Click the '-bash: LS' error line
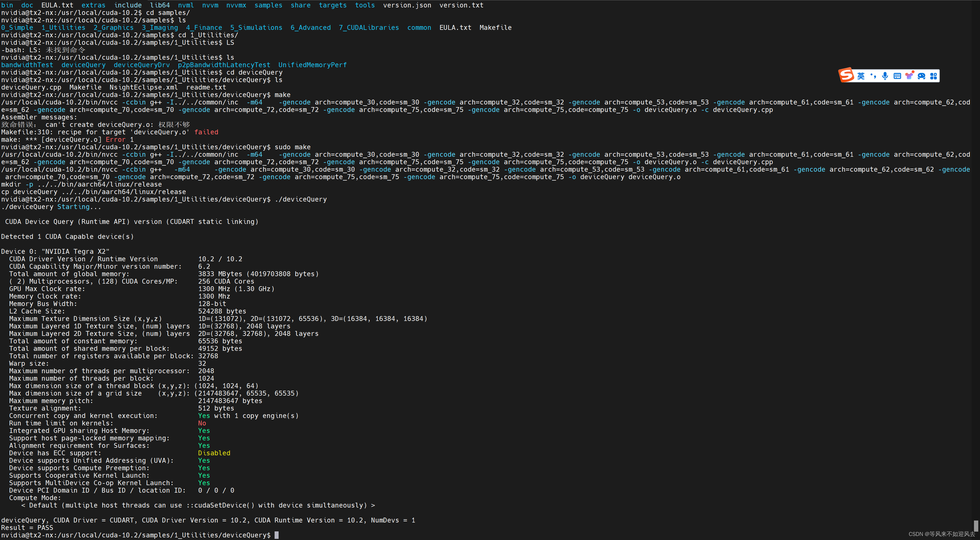980x540 pixels. pos(43,50)
